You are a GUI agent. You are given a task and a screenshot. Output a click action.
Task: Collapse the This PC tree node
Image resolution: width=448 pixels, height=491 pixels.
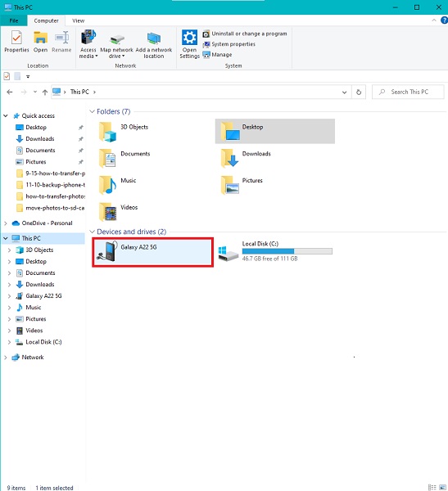pos(6,238)
